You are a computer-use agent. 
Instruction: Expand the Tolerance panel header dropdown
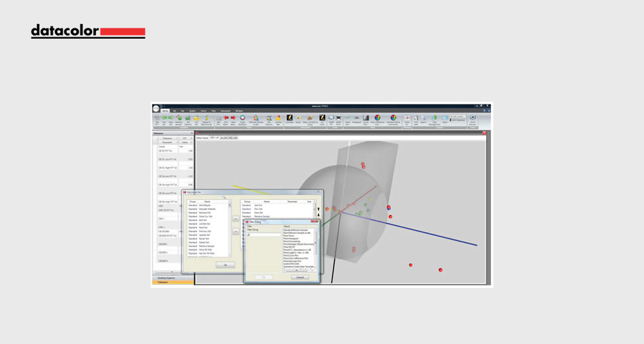[191, 133]
